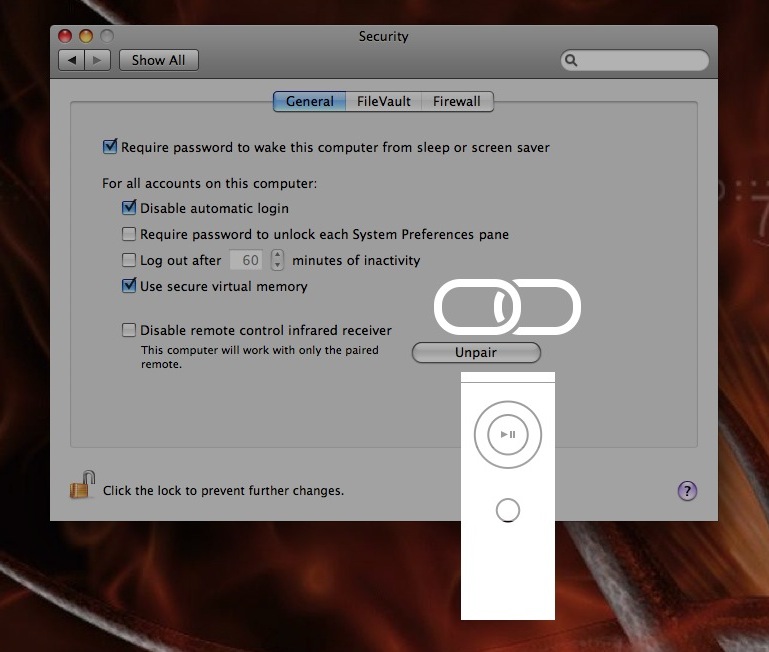This screenshot has height=652, width=769.
Task: Toggle Require password to wake checkbox
Action: coord(110,146)
